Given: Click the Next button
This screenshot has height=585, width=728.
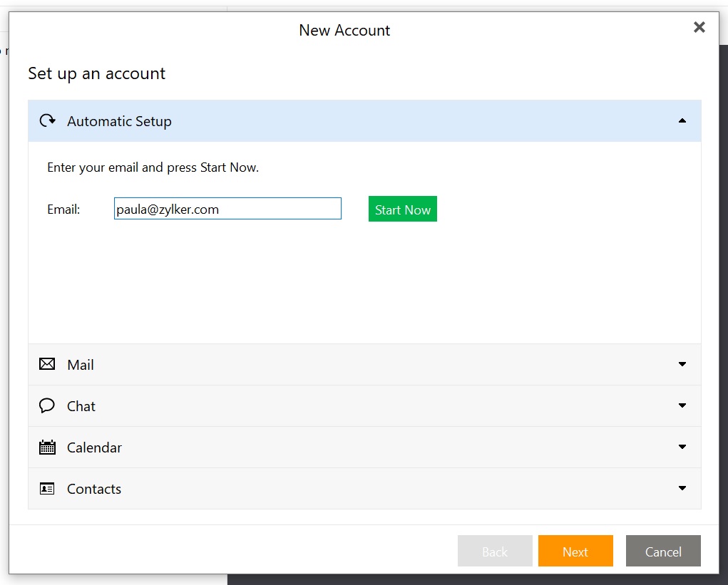Looking at the screenshot, I should pos(575,551).
